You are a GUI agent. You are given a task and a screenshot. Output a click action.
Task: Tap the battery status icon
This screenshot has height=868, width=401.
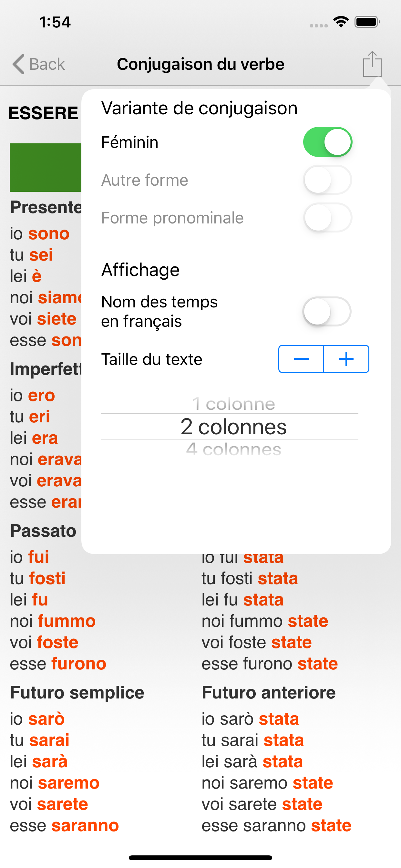tap(367, 22)
